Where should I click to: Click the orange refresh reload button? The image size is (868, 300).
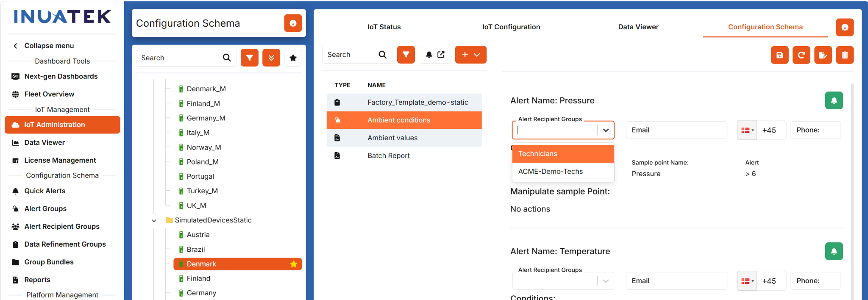[x=801, y=55]
